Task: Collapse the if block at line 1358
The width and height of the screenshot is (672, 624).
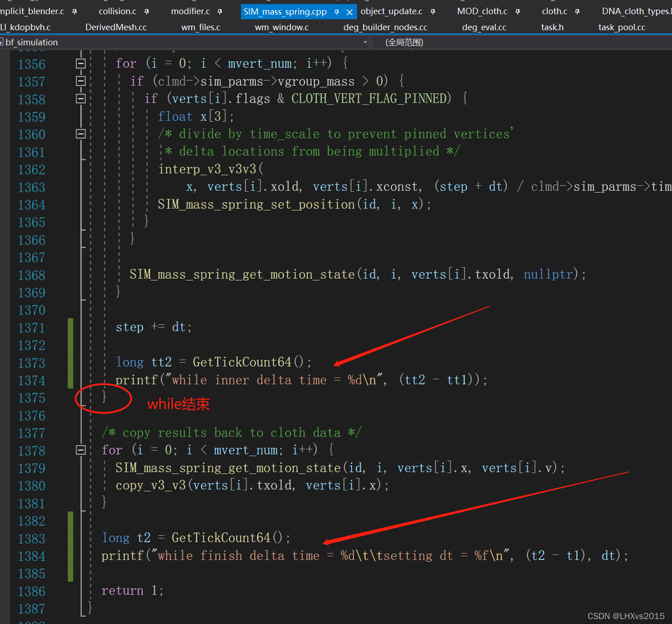Action: [81, 99]
